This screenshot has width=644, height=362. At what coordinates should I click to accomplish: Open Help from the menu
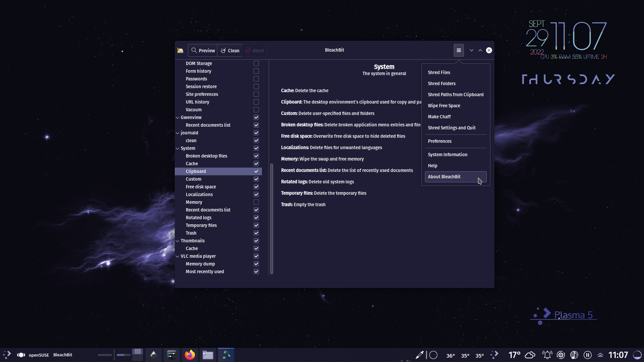click(455, 166)
